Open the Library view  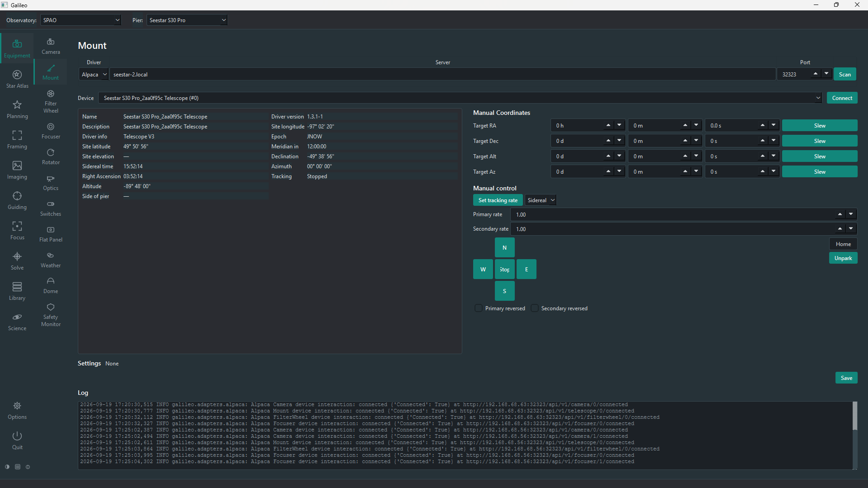tap(17, 291)
